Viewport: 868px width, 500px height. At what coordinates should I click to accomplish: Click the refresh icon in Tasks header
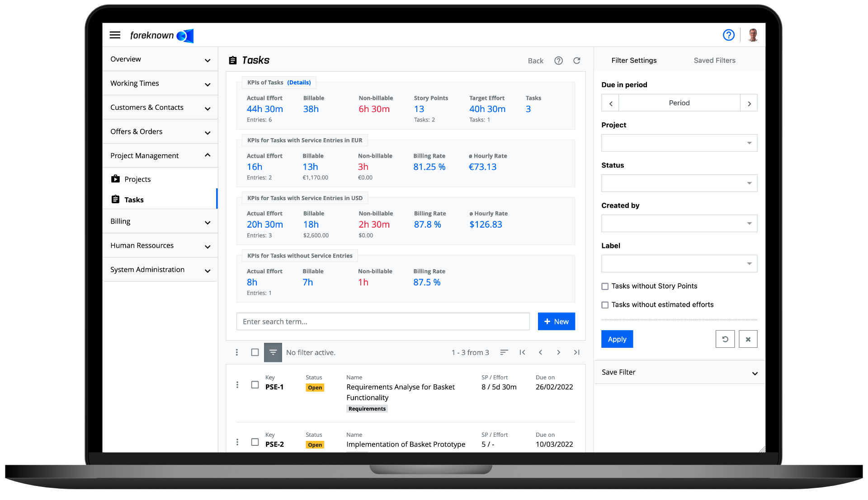point(577,60)
